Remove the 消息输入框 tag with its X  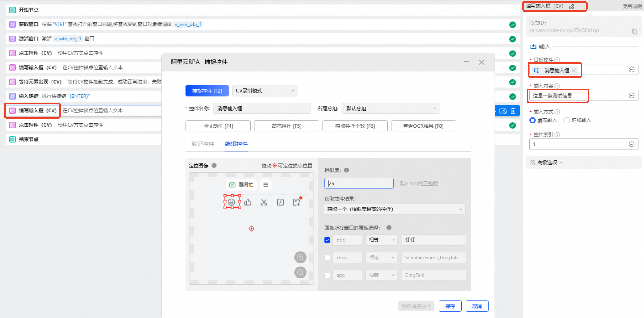[x=574, y=70]
